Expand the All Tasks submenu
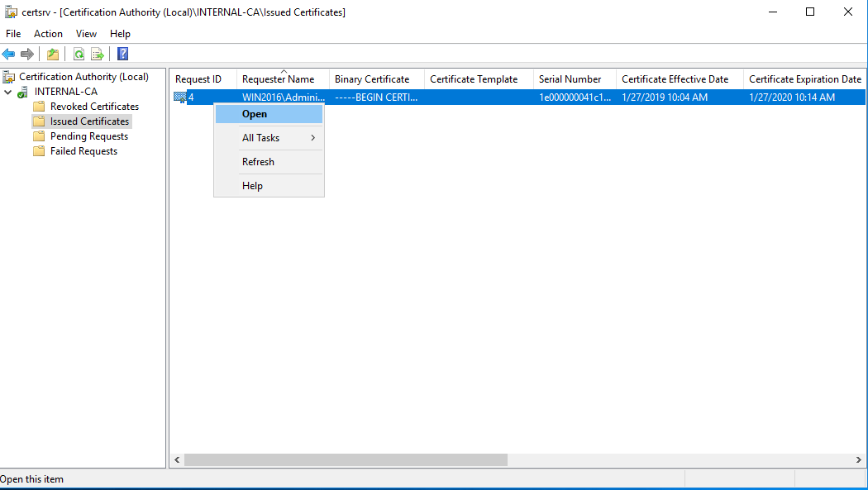Image resolution: width=868 pixels, height=490 pixels. click(x=269, y=138)
